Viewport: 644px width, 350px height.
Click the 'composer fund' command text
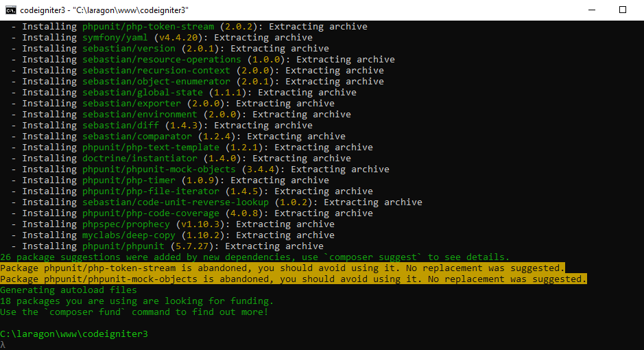[85, 312]
